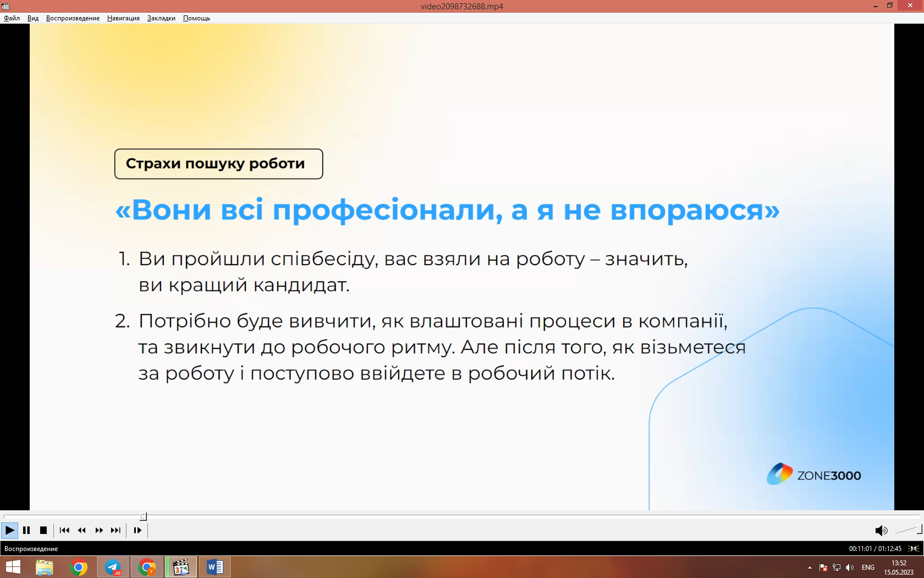This screenshot has width=924, height=578.
Task: Fast forward the video (increase speed)
Action: coord(99,530)
